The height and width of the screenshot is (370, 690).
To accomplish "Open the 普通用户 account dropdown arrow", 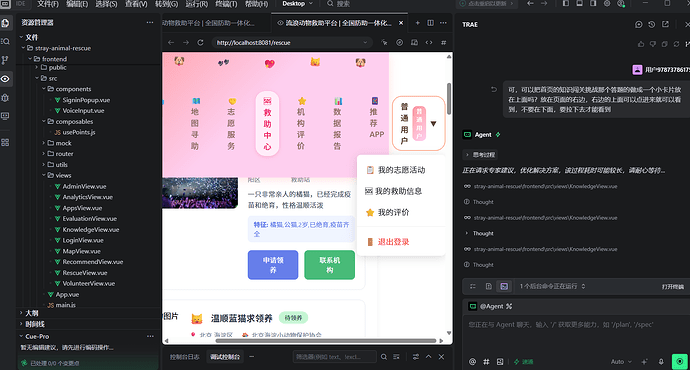I will (x=433, y=124).
